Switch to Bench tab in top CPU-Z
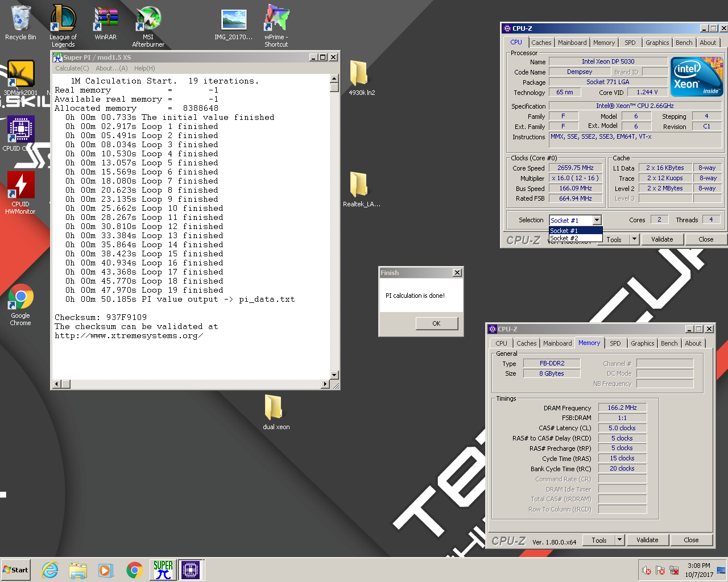The height and width of the screenshot is (582, 728). click(x=684, y=43)
